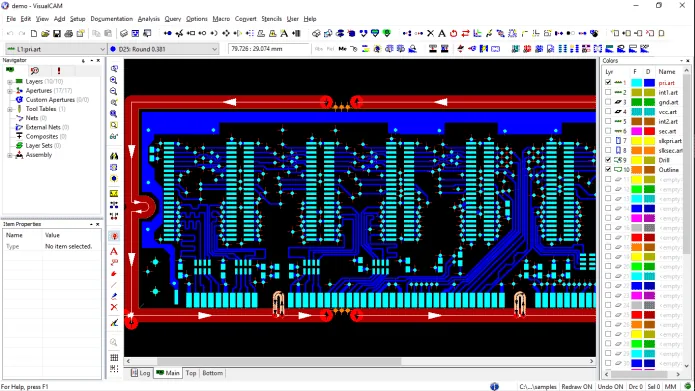Click the Save file icon in toolbar
This screenshot has height=391, width=695.
tap(57, 33)
